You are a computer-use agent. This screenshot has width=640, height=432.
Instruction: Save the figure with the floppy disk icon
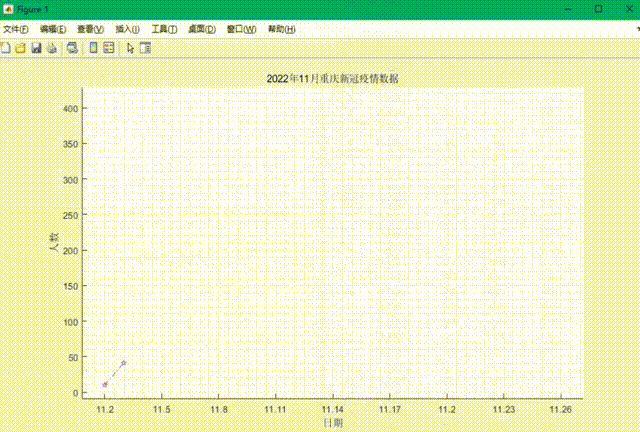[36, 48]
